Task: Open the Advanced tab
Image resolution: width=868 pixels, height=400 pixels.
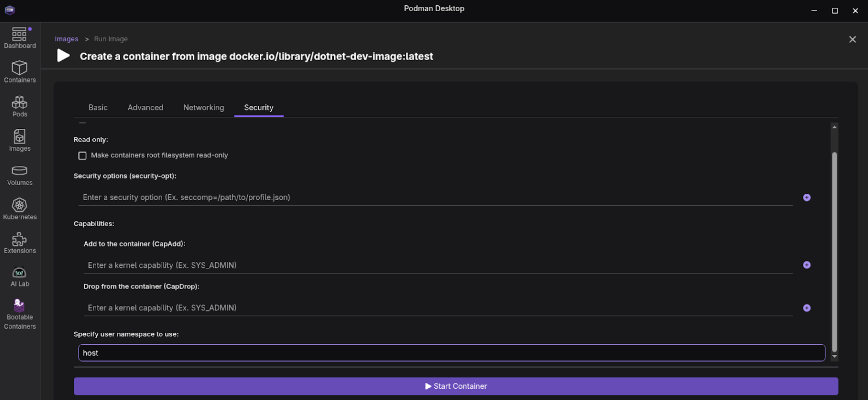Action: click(145, 107)
